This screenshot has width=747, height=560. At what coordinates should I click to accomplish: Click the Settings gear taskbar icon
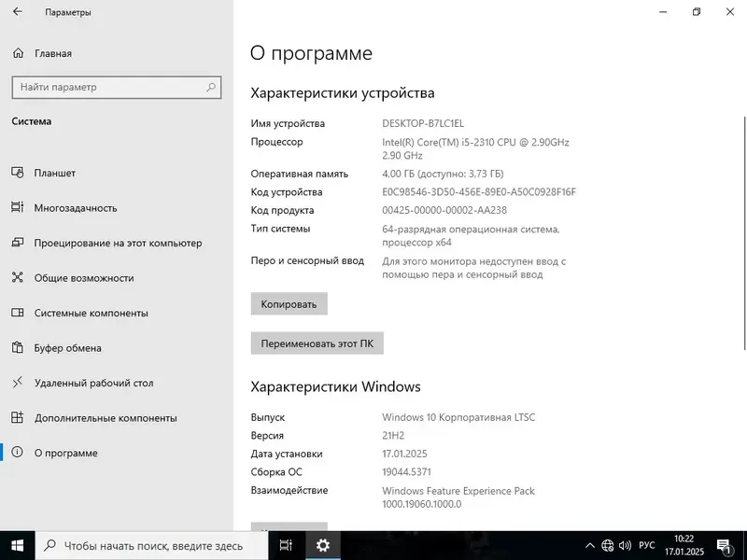coord(323,546)
